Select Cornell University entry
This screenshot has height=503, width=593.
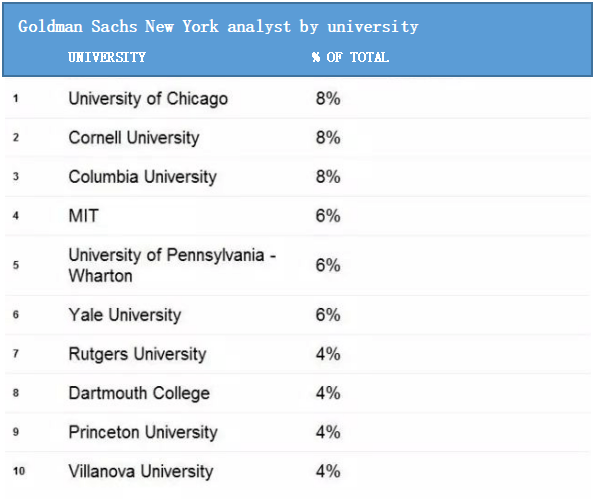coord(134,138)
